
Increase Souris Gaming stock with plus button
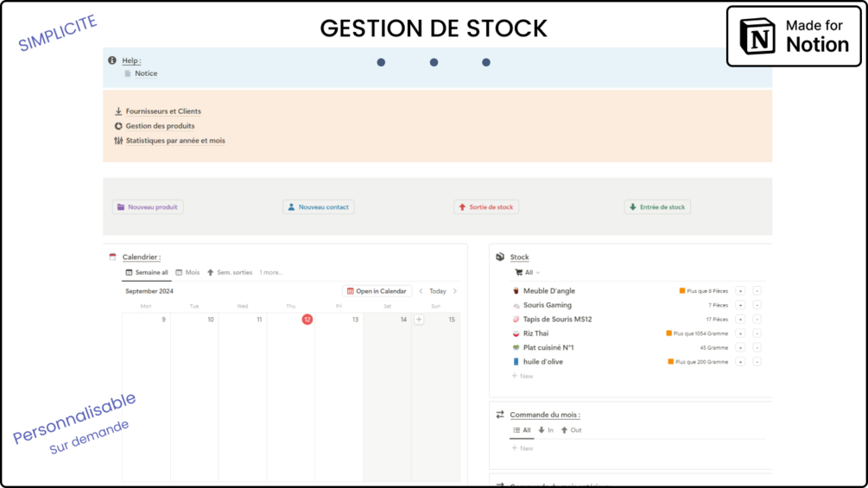[740, 305]
